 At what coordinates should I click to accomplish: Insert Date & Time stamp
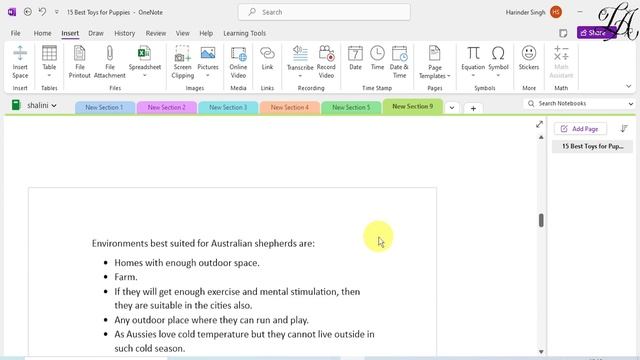coord(399,62)
